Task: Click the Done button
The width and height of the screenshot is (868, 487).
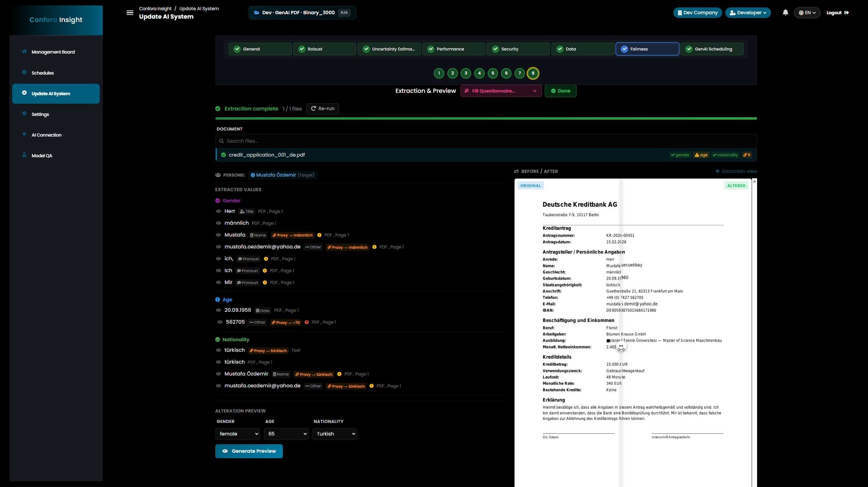Action: [560, 91]
